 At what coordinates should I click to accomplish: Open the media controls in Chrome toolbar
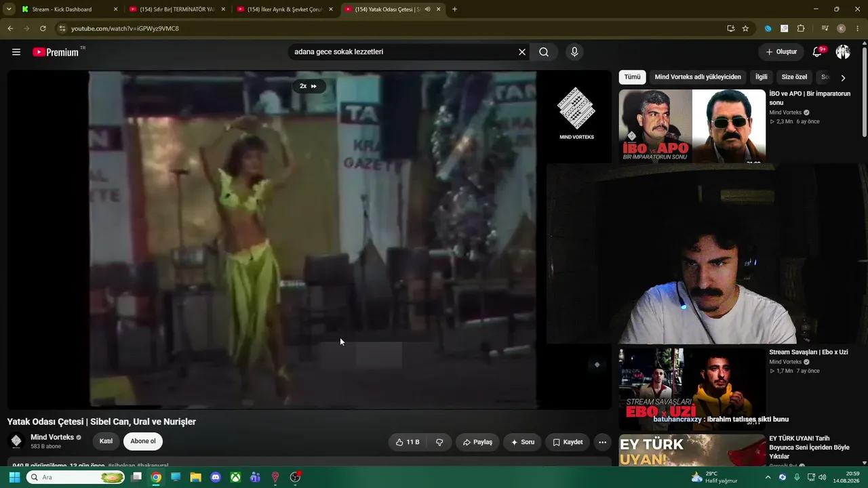pos(825,28)
